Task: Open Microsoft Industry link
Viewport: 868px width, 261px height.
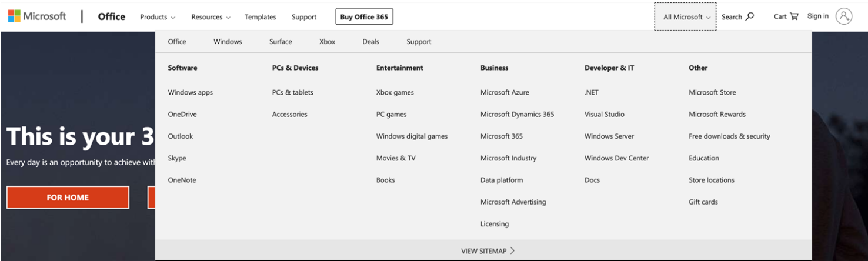Action: [x=509, y=158]
